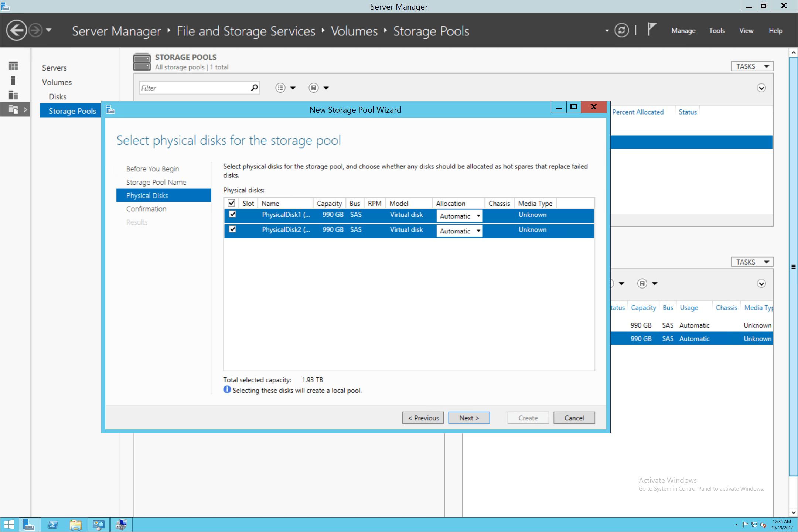Type a filter in the Filter search box
Screen dimensions: 798x532
(x=192, y=88)
